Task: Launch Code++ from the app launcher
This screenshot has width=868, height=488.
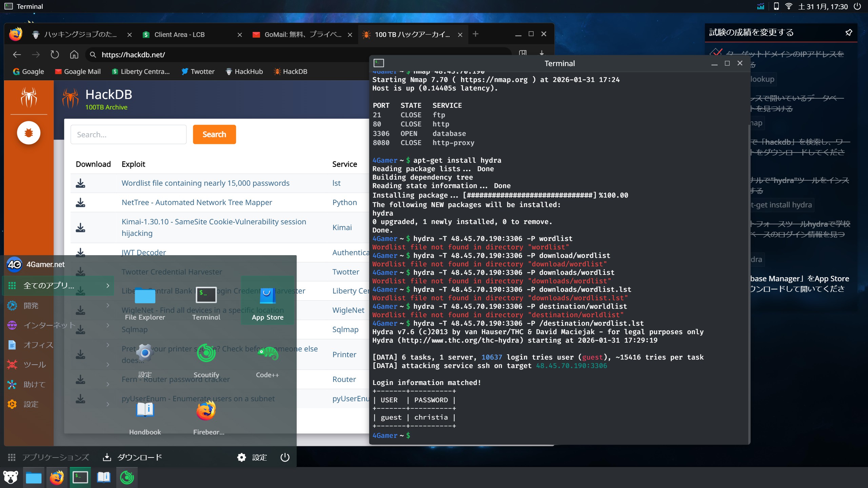Action: [268, 353]
